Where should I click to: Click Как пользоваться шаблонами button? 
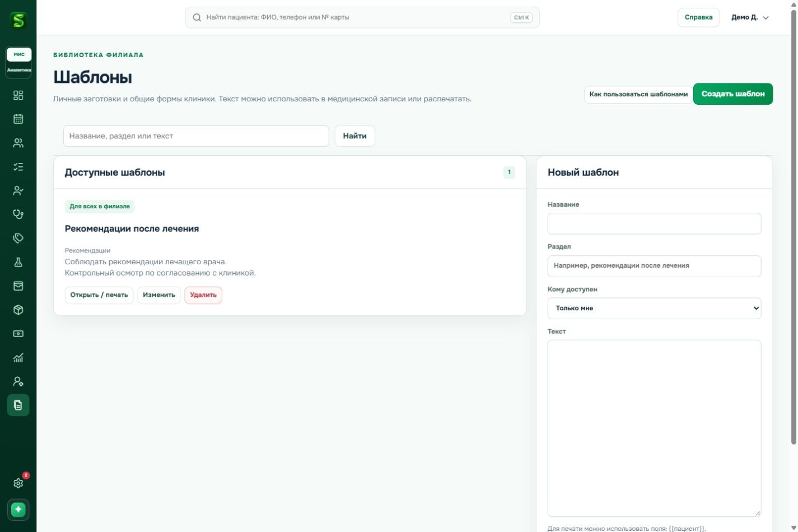coord(638,94)
